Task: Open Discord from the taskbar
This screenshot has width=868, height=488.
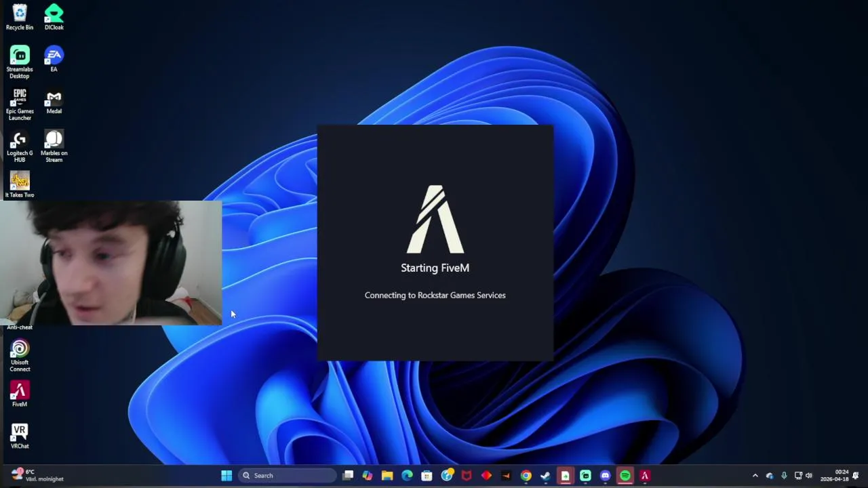Action: point(605,476)
